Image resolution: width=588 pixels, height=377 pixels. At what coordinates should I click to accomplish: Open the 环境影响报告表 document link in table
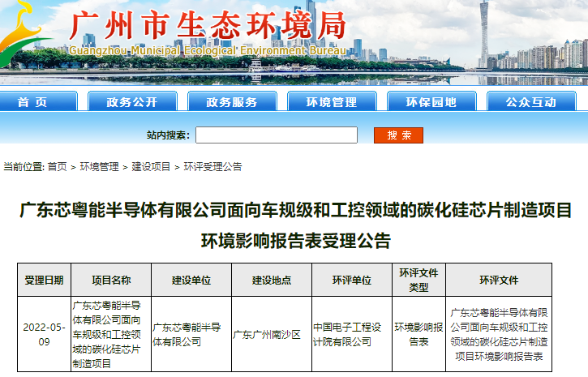pyautogui.click(x=499, y=334)
